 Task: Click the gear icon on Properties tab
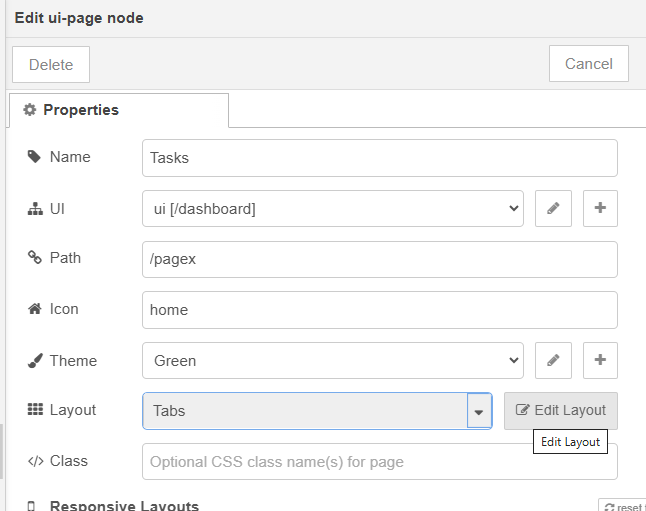tap(30, 110)
